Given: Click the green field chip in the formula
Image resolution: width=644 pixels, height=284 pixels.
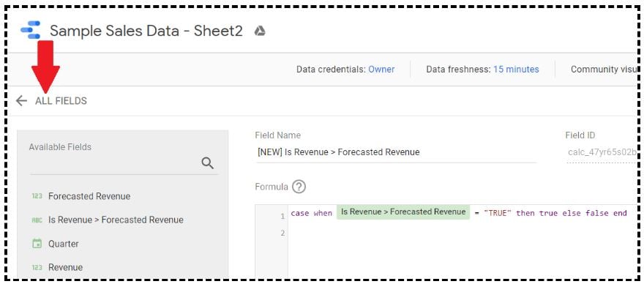Looking at the screenshot, I should point(403,212).
